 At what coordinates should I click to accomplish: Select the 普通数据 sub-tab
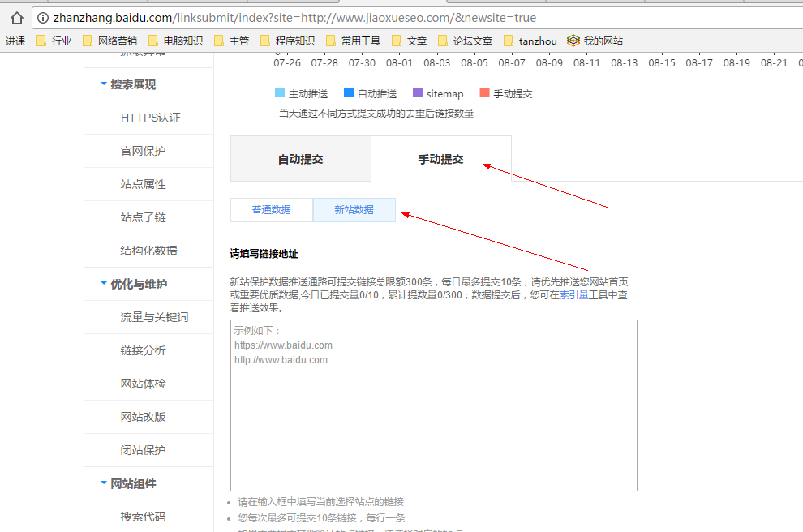pyautogui.click(x=272, y=210)
